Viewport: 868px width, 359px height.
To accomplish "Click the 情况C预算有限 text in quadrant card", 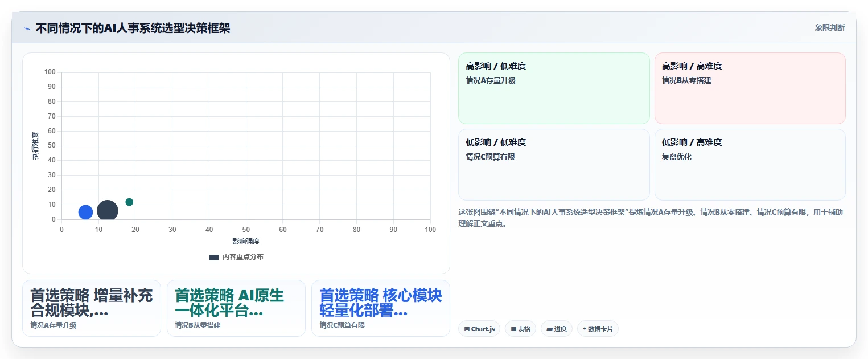I will point(490,157).
